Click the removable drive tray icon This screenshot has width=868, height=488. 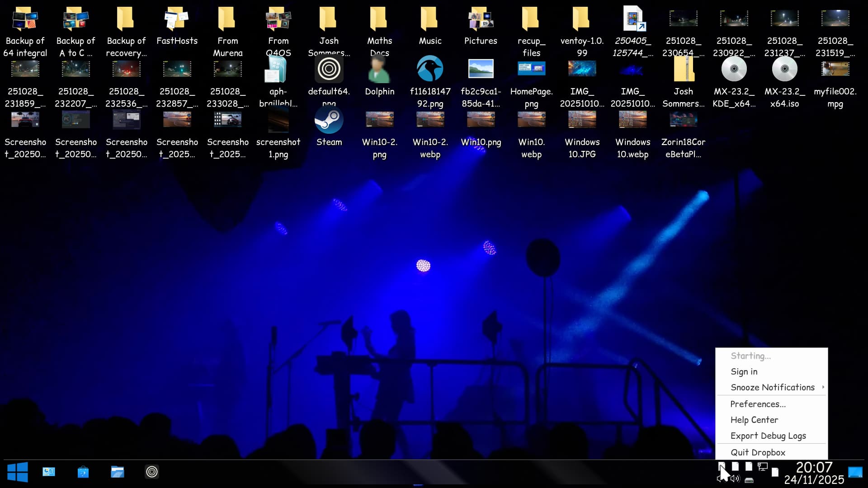click(x=749, y=480)
